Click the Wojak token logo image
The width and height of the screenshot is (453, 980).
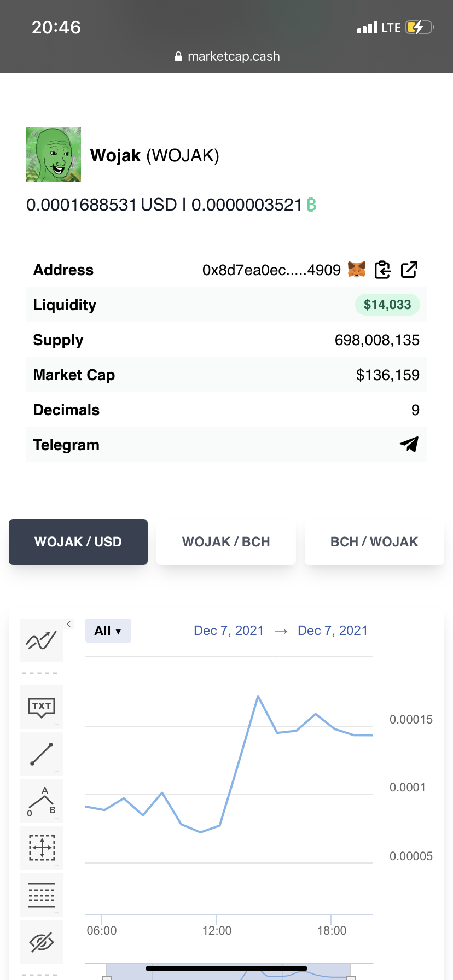coord(54,155)
